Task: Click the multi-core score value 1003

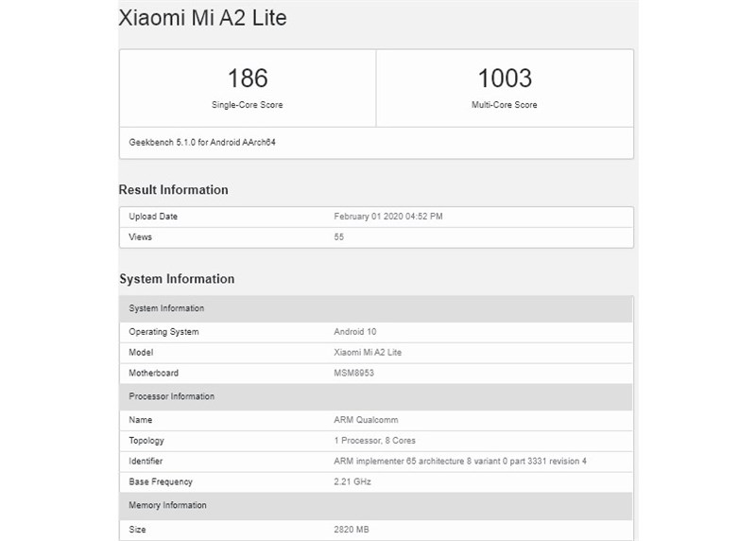Action: 505,79
